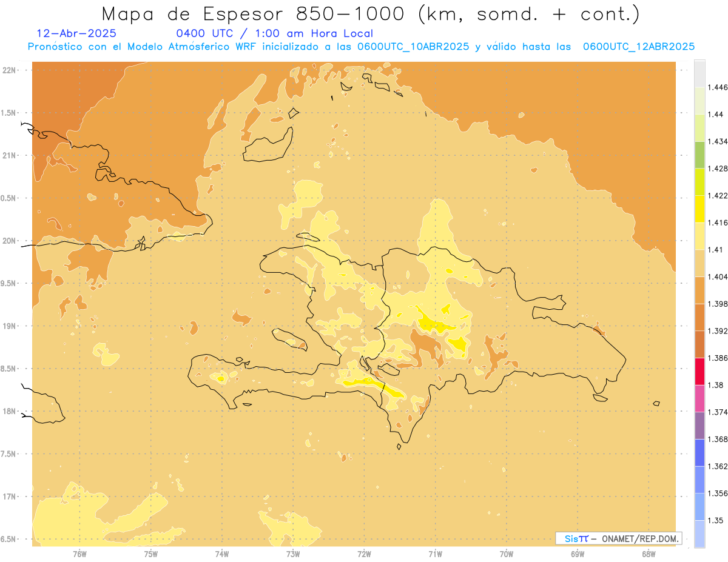Click the longitude label '74W'

[222, 554]
